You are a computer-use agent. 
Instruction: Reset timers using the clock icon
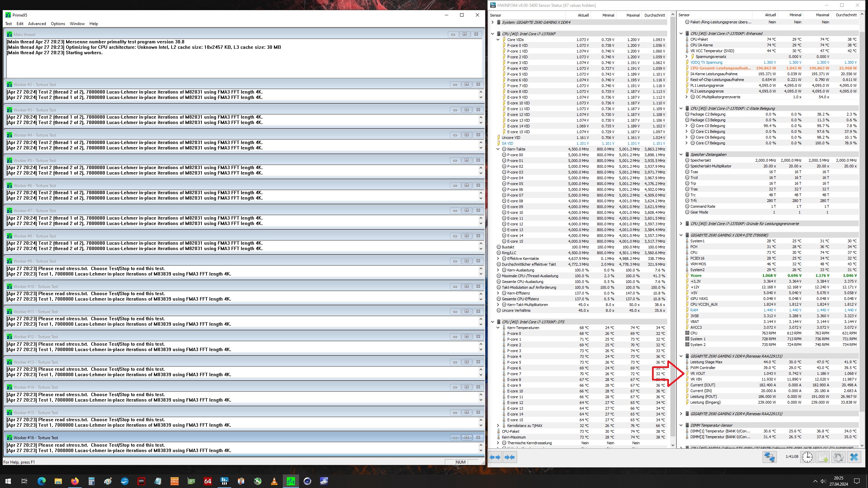coord(807,457)
